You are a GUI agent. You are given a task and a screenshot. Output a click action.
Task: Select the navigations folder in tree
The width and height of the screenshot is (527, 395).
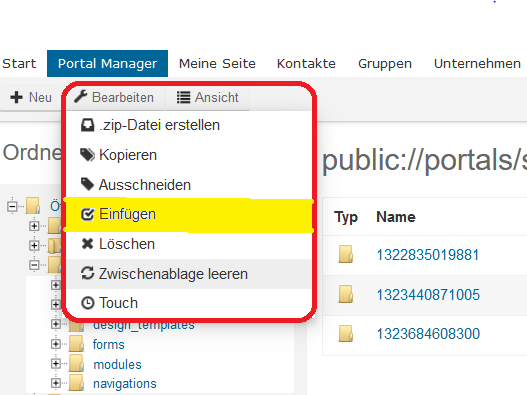click(x=125, y=384)
